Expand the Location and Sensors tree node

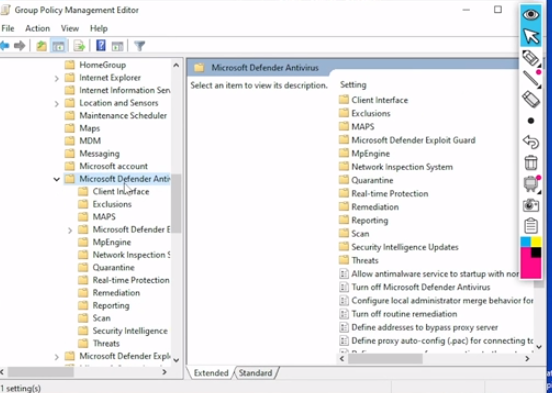pyautogui.click(x=57, y=104)
